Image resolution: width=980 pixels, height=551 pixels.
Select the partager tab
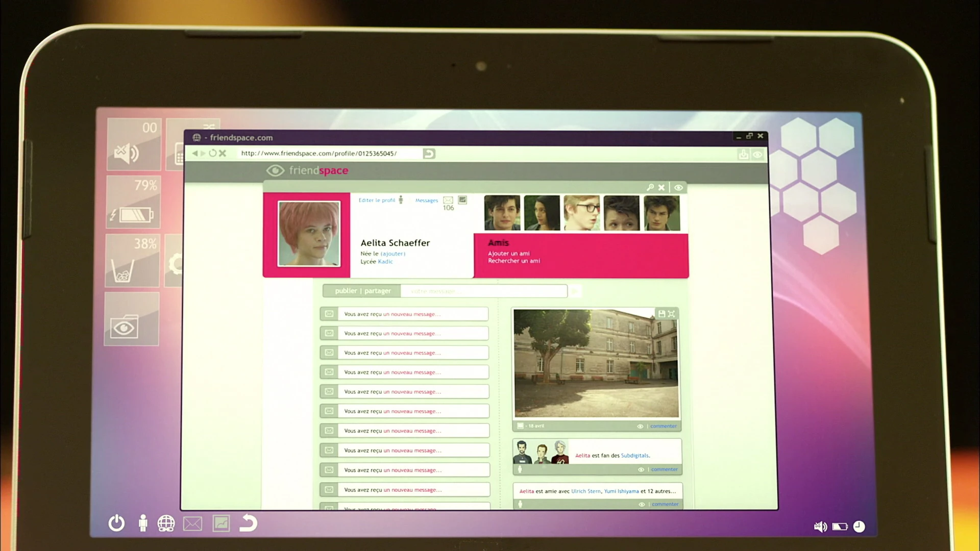(x=378, y=291)
